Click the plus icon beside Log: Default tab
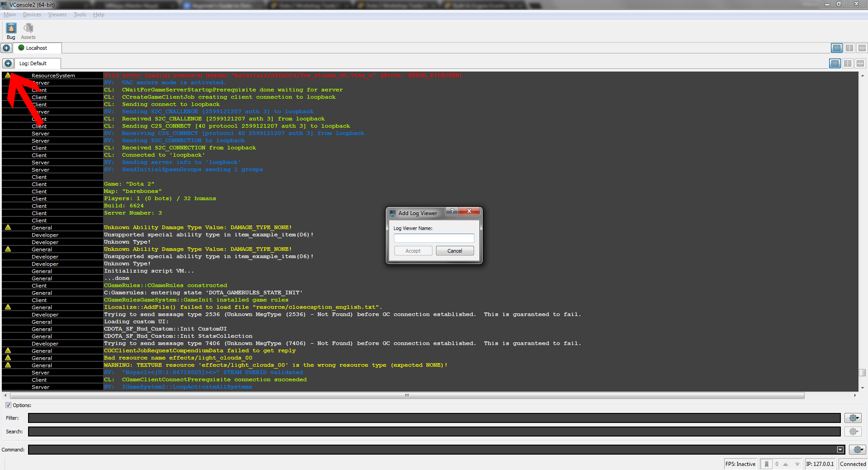This screenshot has height=470, width=868. click(x=8, y=63)
